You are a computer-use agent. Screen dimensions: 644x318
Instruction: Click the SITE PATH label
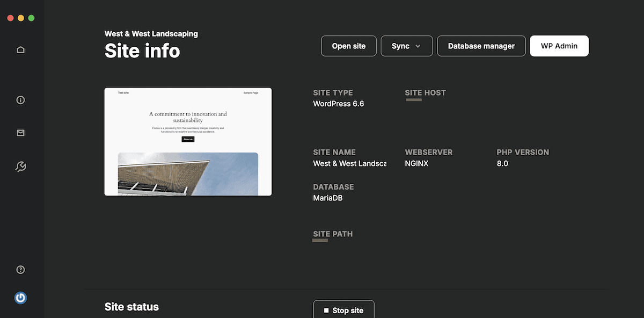(x=333, y=234)
